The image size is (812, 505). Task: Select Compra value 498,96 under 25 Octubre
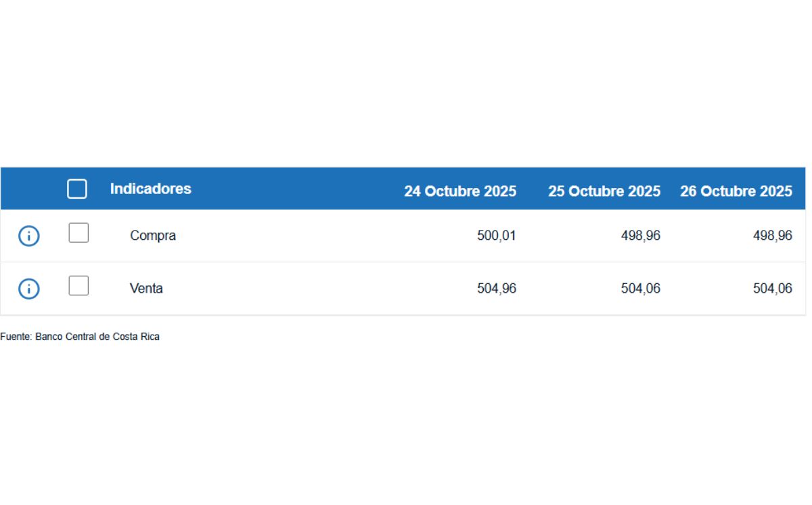(x=640, y=236)
